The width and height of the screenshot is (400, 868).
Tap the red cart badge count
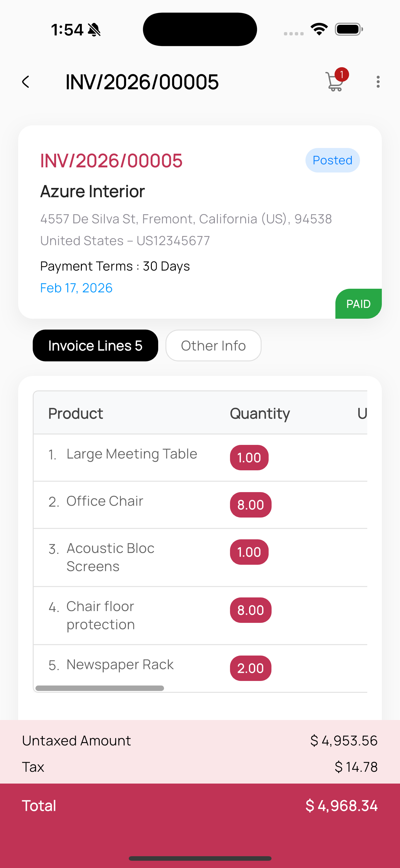pos(342,74)
